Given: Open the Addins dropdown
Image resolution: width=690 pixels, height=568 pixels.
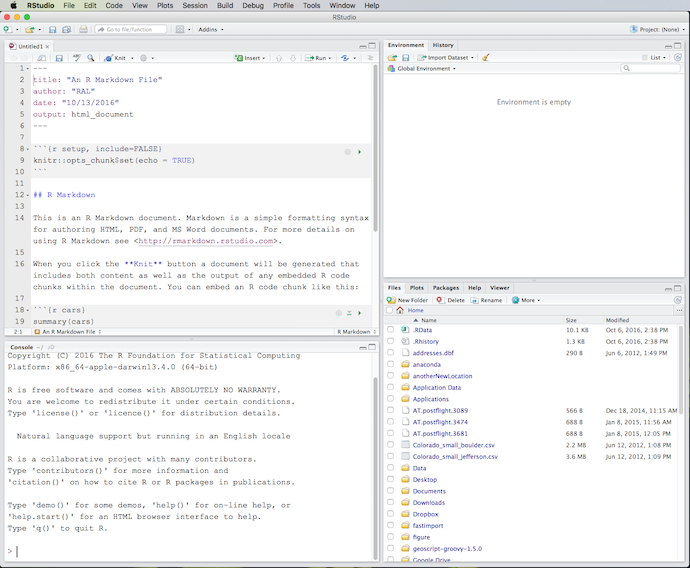Looking at the screenshot, I should pyautogui.click(x=211, y=29).
